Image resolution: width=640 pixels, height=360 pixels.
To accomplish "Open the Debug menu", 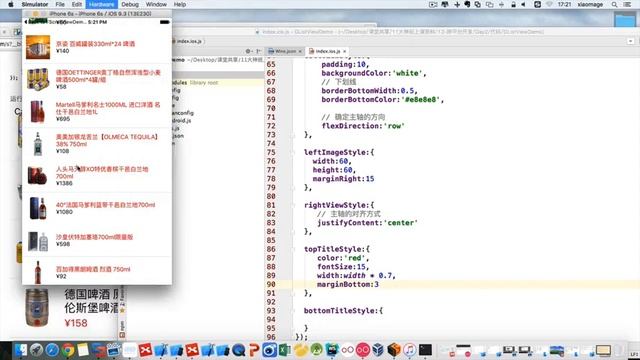I will 130,4.
